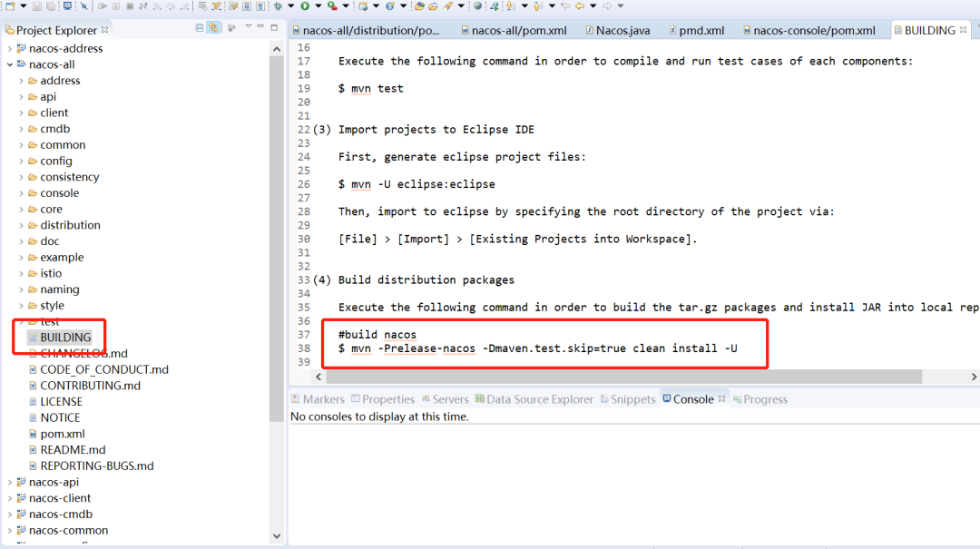This screenshot has height=549, width=980.
Task: Click the Open Console monitor icon
Action: 67,6
